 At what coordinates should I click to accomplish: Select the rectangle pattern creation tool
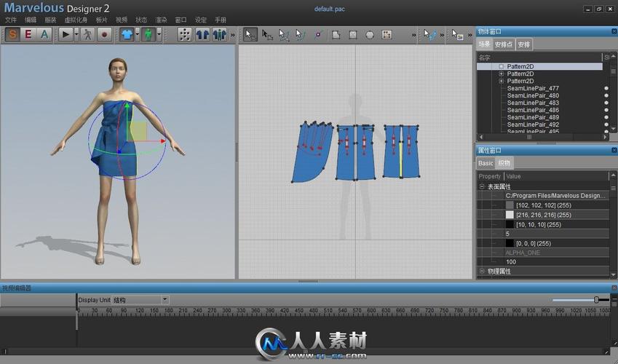[353, 35]
